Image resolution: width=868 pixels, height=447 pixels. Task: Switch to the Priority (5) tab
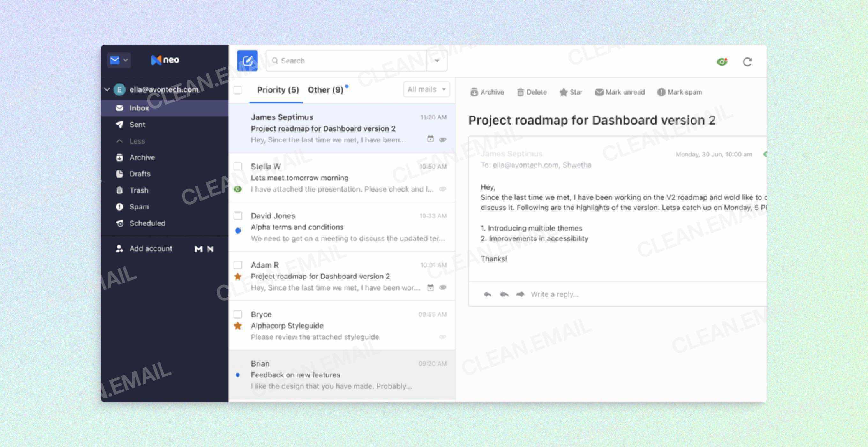pos(277,89)
